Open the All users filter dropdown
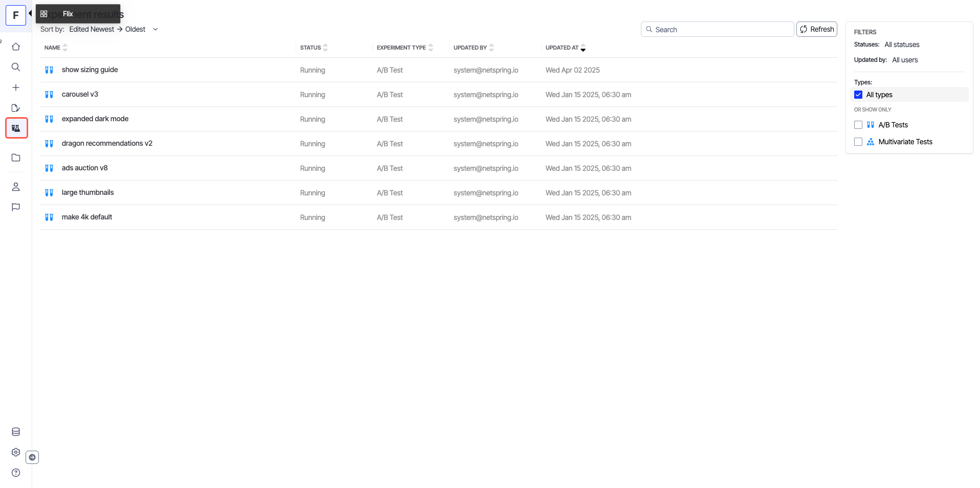This screenshot has height=488, width=980. [905, 60]
